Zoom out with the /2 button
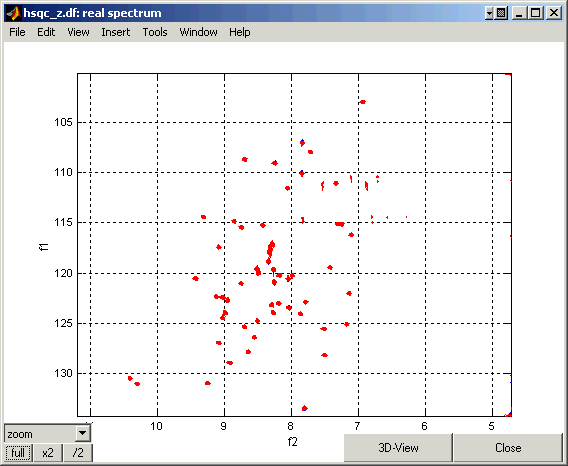This screenshot has height=466, width=568. point(78,453)
